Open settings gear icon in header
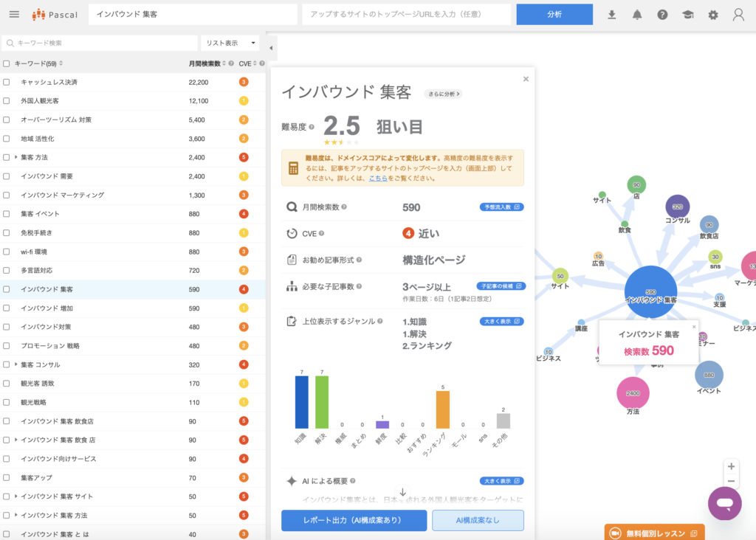 point(712,15)
